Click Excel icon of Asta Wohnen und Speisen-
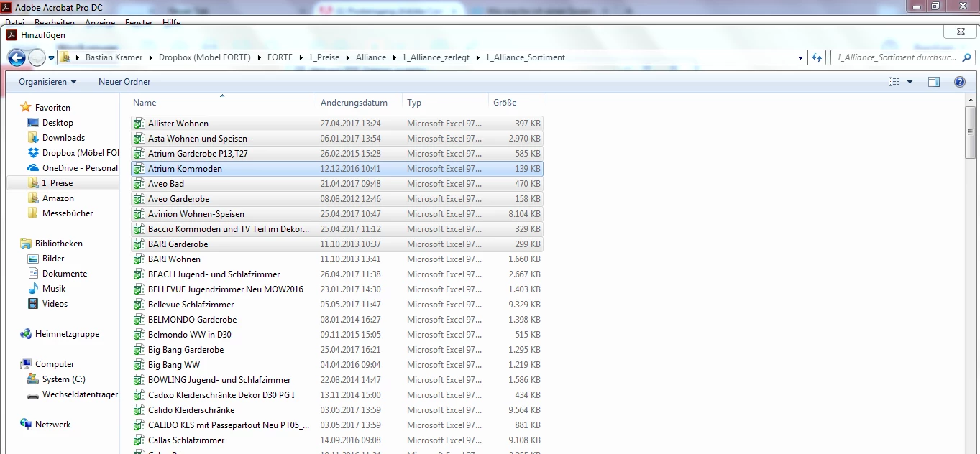The height and width of the screenshot is (454, 980). click(x=139, y=139)
